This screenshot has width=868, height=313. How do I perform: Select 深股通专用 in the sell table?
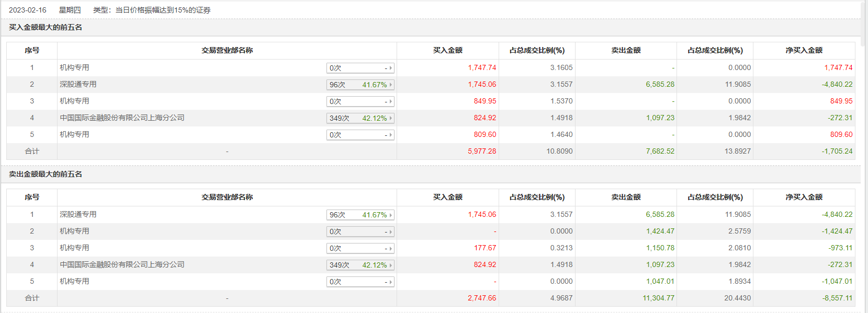point(78,214)
